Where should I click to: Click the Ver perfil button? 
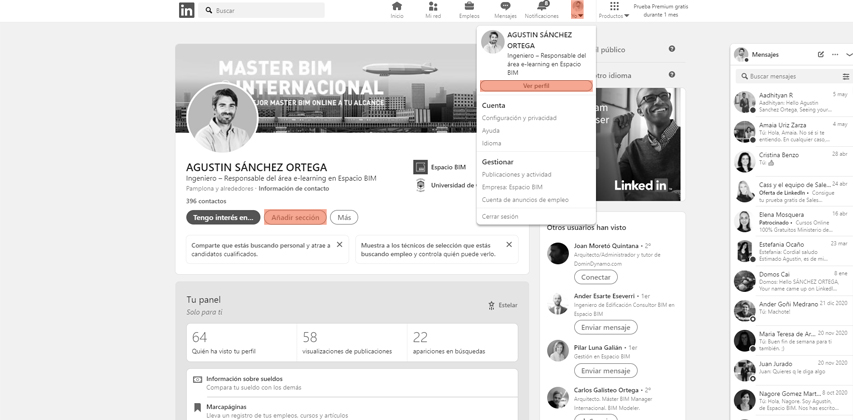pos(536,86)
